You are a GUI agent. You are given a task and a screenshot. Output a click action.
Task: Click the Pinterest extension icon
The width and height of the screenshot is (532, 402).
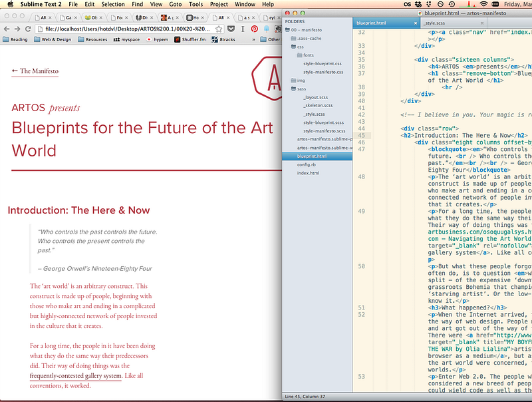[254, 29]
